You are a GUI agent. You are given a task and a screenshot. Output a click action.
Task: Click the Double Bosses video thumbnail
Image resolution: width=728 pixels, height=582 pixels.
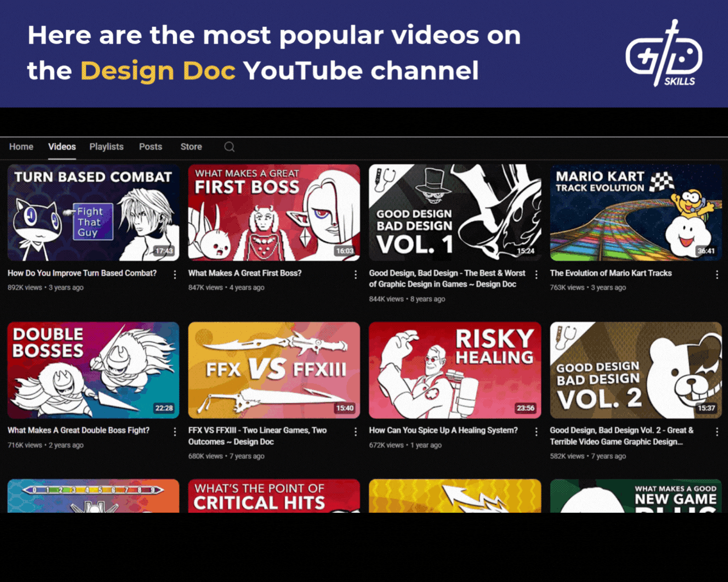[93, 370]
